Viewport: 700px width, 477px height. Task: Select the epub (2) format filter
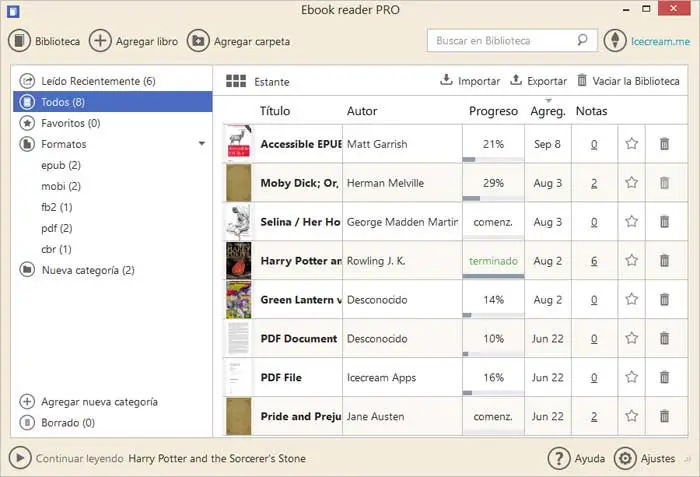[61, 165]
